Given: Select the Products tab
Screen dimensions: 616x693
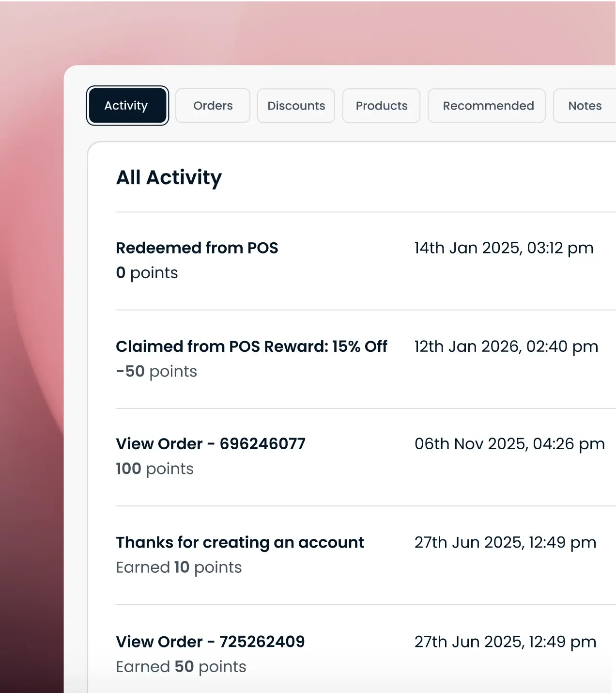Looking at the screenshot, I should pyautogui.click(x=381, y=106).
